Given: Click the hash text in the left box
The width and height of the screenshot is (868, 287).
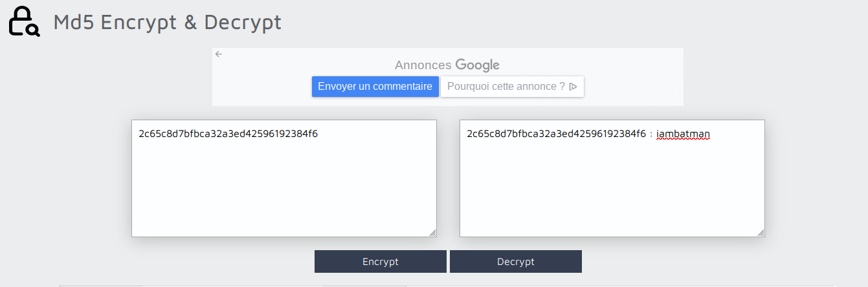Looking at the screenshot, I should (x=228, y=134).
